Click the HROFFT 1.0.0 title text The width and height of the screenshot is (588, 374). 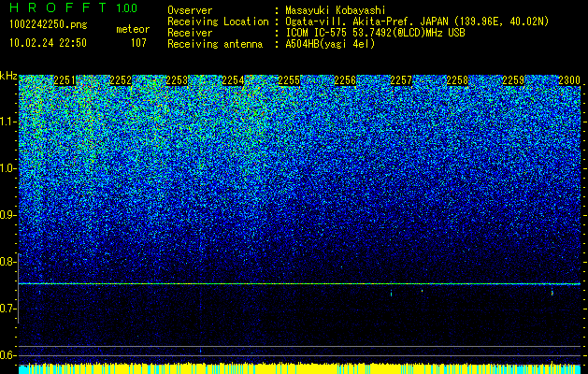tap(73, 7)
